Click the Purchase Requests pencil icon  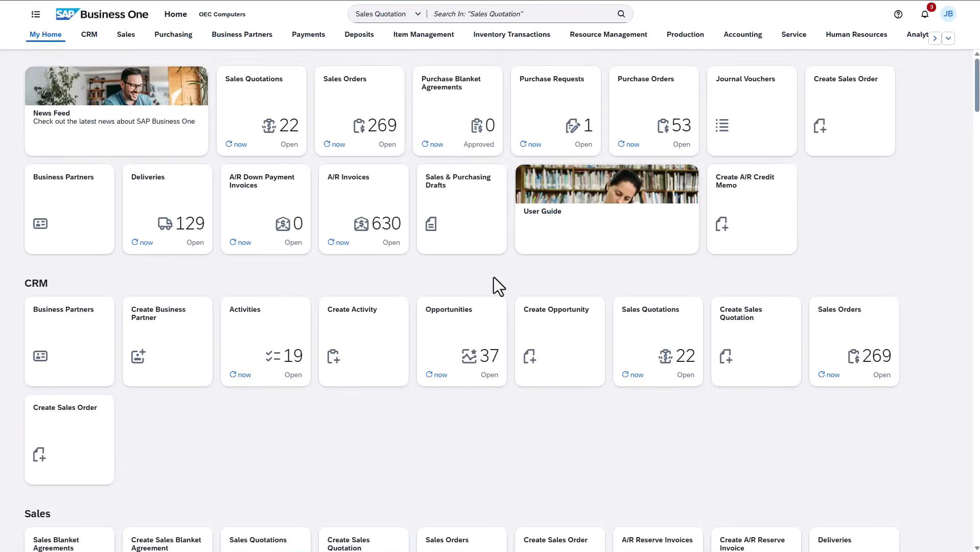tap(573, 125)
